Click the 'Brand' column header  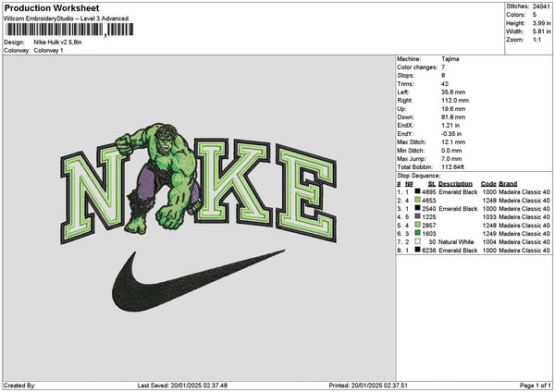508,184
